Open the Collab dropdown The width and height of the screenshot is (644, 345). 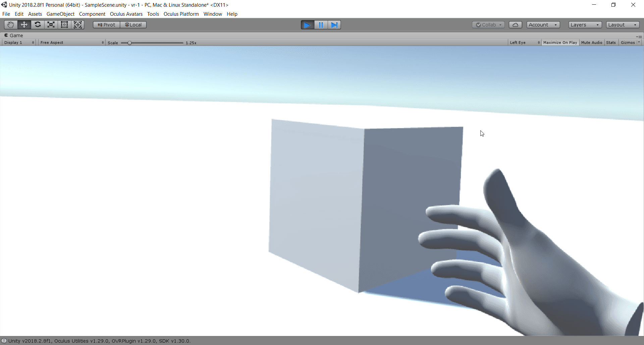click(488, 25)
